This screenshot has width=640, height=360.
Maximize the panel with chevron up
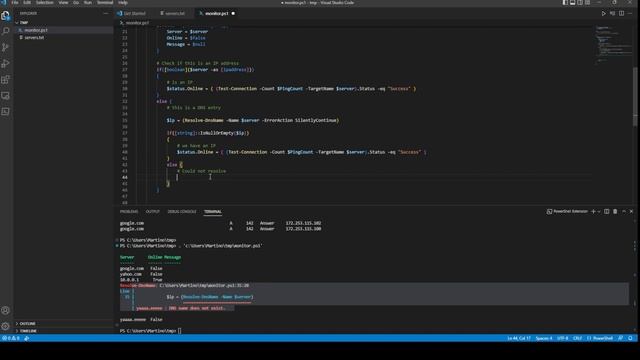(624, 211)
